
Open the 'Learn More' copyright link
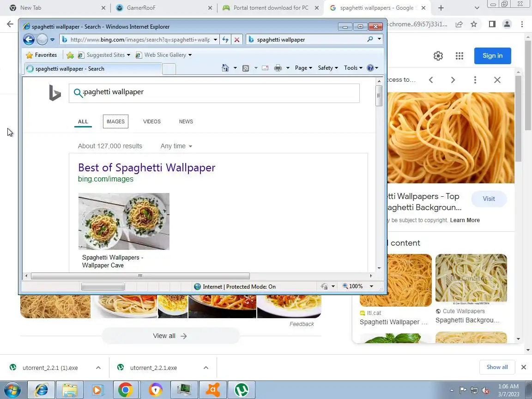click(x=465, y=220)
